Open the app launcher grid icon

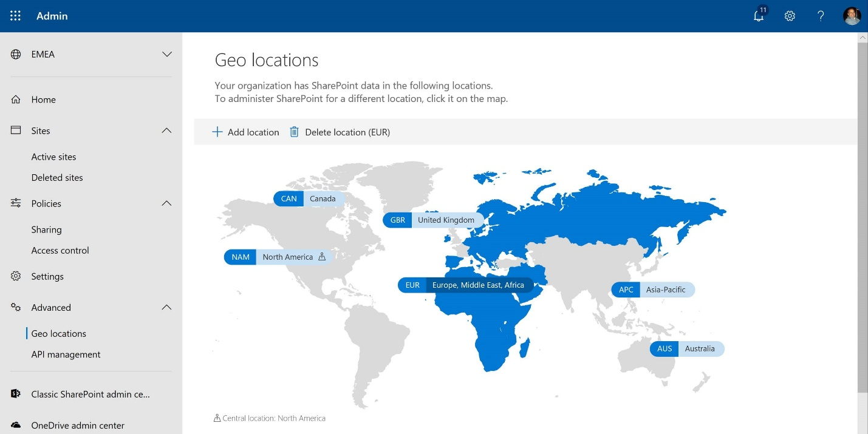point(15,16)
